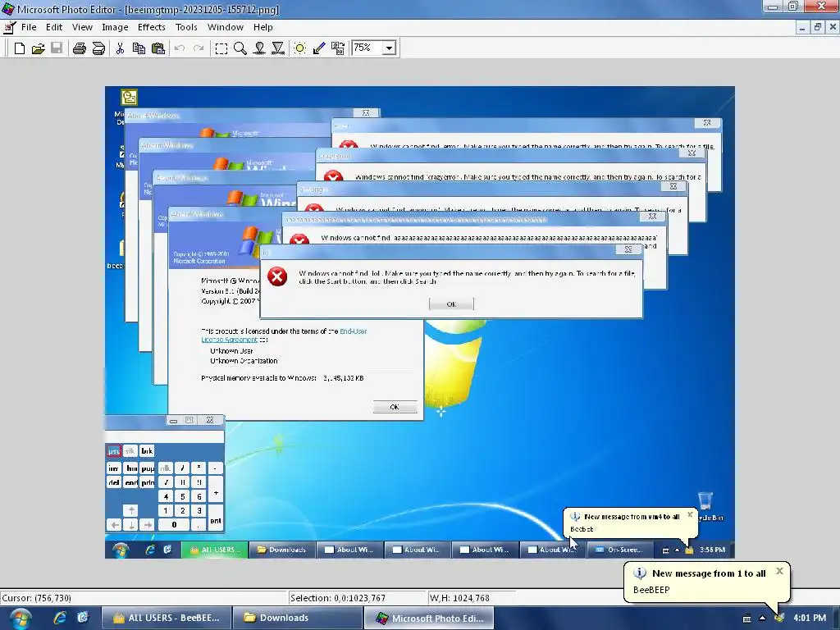This screenshot has width=840, height=630.
Task: Switch to the Downloads taskbar button
Action: click(297, 618)
